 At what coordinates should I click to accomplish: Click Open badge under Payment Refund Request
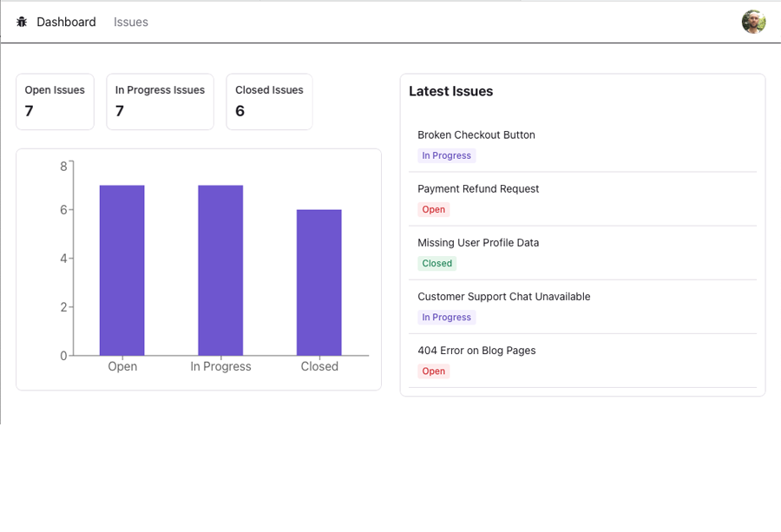[433, 210]
